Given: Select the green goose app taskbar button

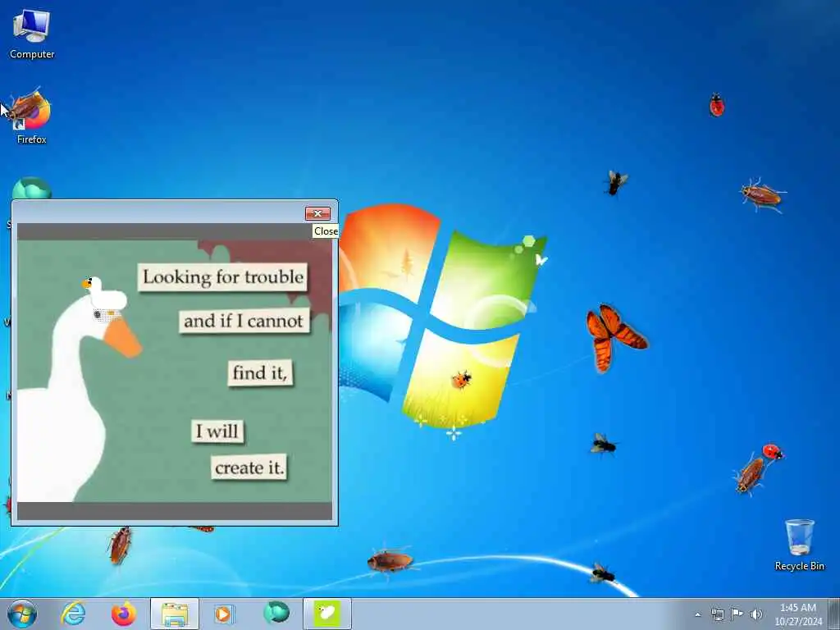Looking at the screenshot, I should click(327, 614).
